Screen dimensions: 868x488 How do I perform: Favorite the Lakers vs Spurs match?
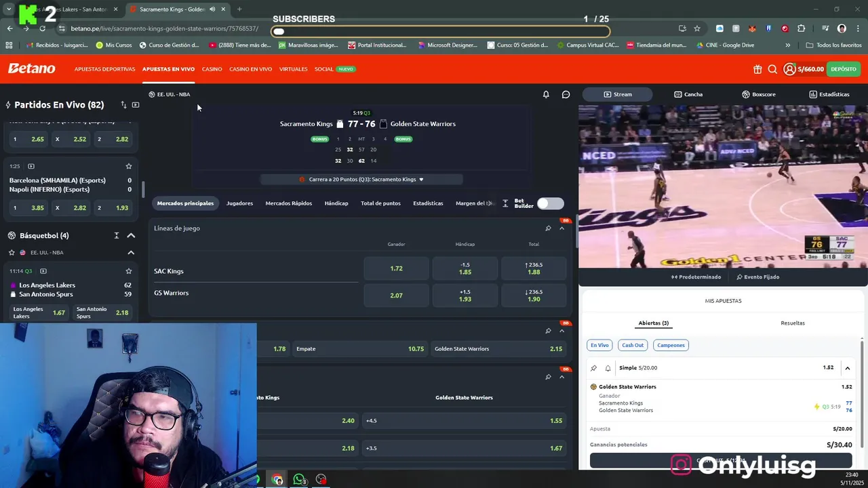pyautogui.click(x=129, y=271)
